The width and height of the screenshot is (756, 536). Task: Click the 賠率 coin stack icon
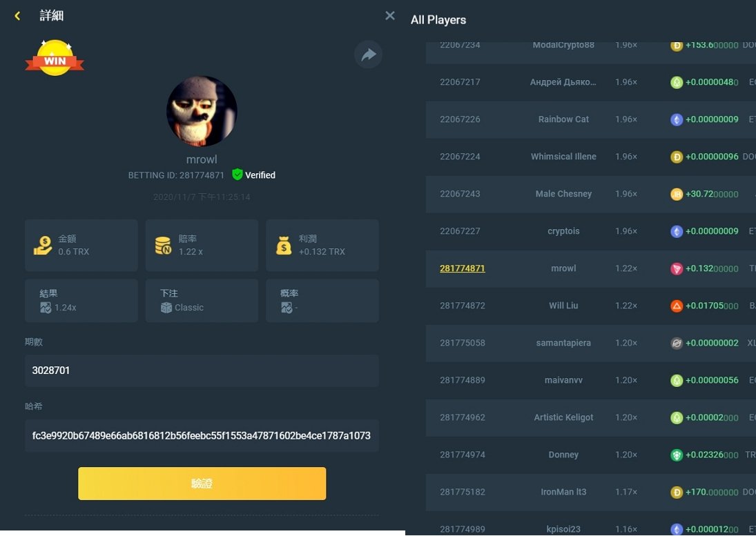(x=163, y=246)
